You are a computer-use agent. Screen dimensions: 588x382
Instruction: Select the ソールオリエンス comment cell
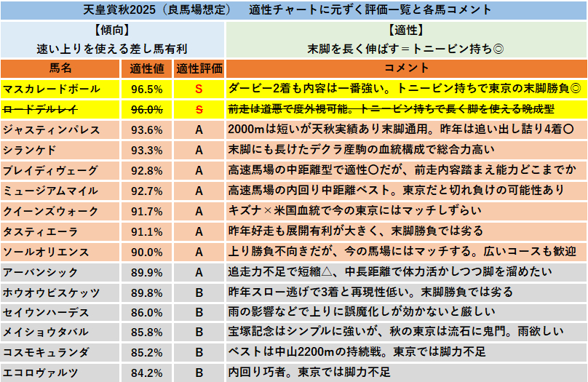[x=405, y=252]
